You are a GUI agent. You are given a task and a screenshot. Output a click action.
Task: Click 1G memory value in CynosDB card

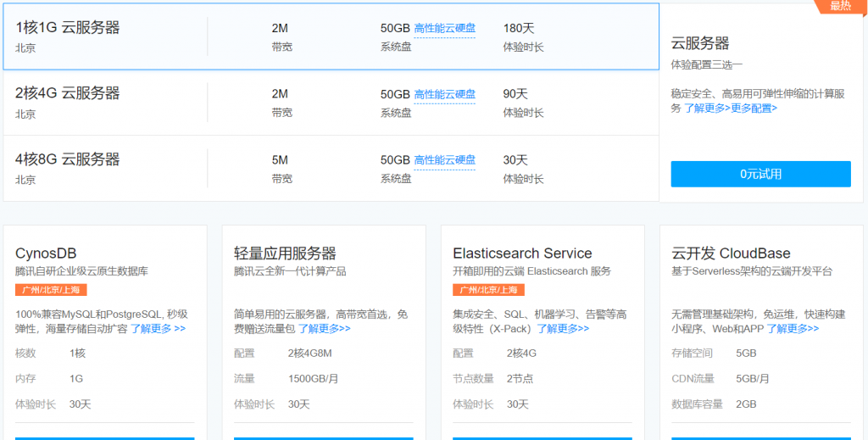(x=75, y=379)
